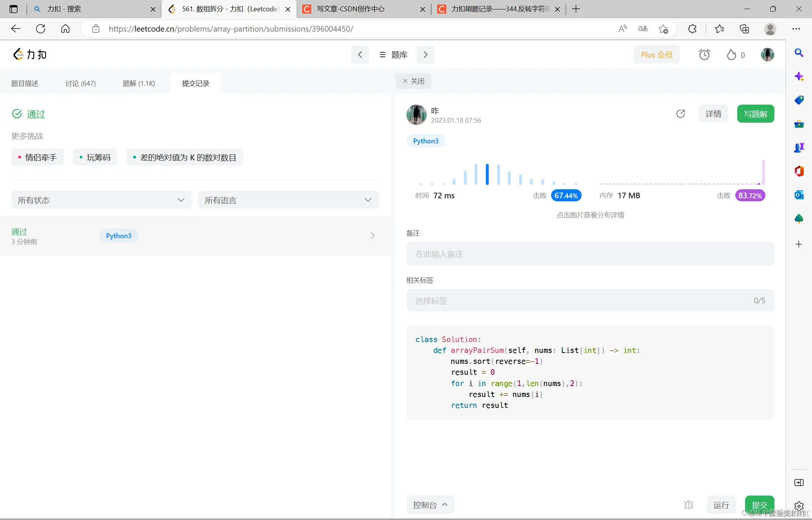Click the runtime distribution bar chart

(498, 174)
